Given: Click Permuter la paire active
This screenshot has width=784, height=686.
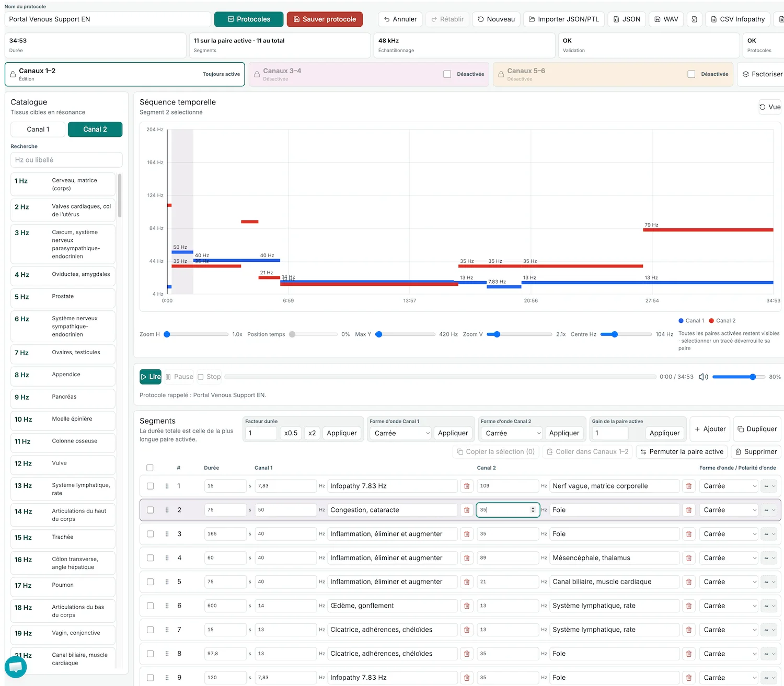Looking at the screenshot, I should pyautogui.click(x=682, y=452).
